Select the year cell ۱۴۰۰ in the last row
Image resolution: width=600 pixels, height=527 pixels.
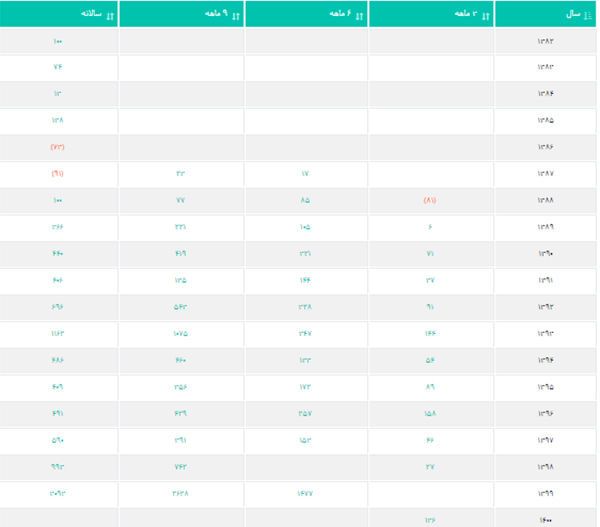545,519
